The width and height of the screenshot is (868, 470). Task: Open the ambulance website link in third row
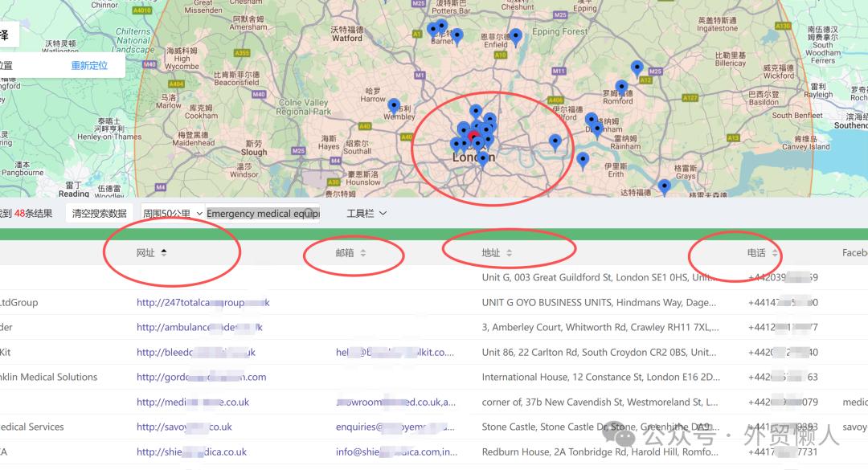(199, 328)
